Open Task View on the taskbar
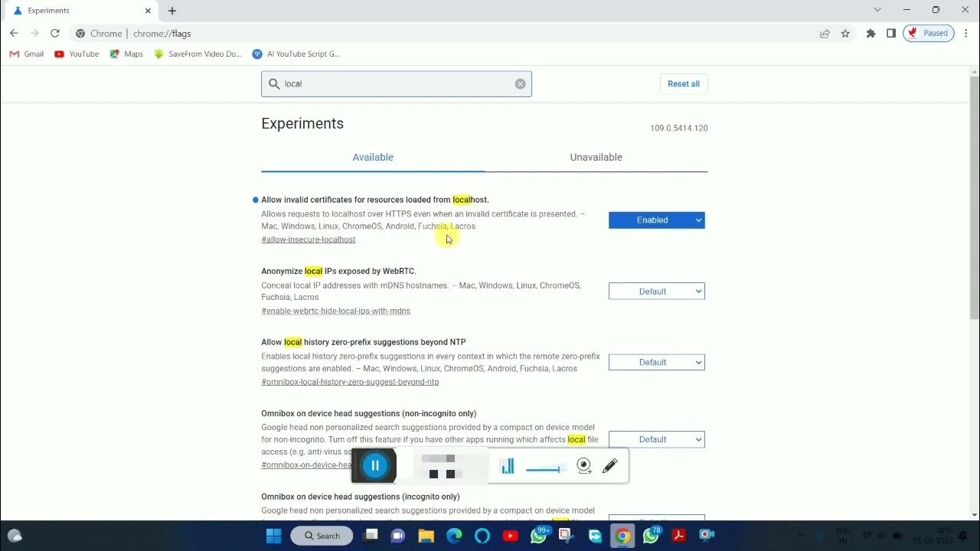The image size is (980, 551). point(371,536)
